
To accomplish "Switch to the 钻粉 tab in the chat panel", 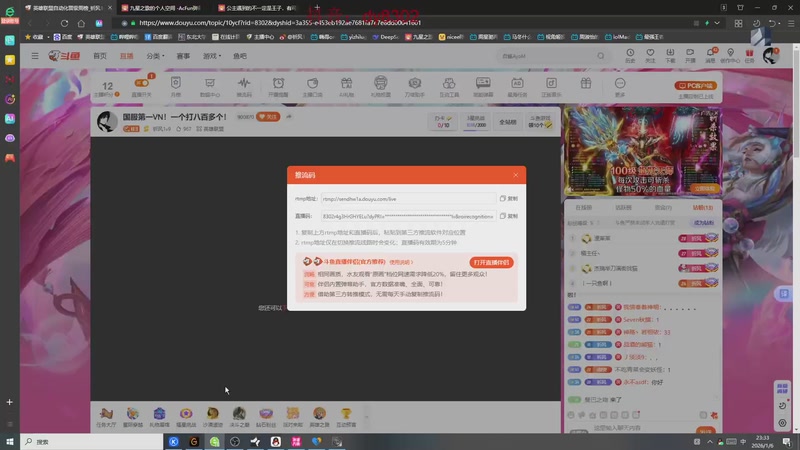I will pyautogui.click(x=703, y=208).
